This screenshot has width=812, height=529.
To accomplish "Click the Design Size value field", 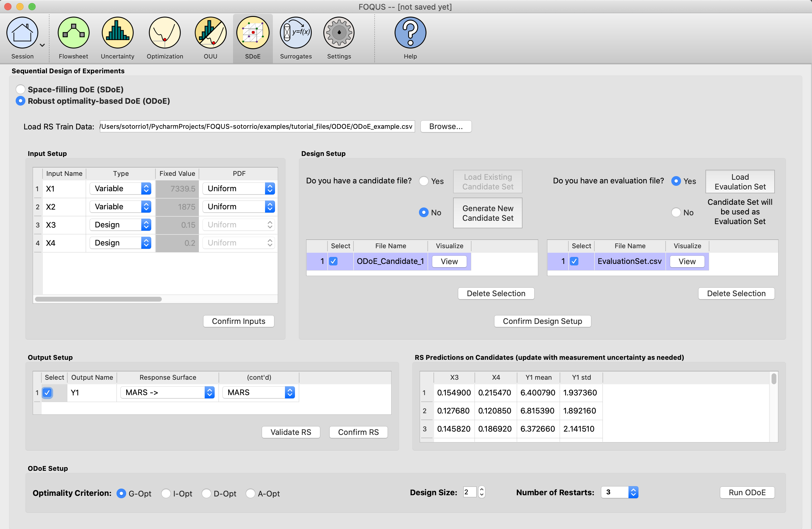I will pyautogui.click(x=469, y=492).
